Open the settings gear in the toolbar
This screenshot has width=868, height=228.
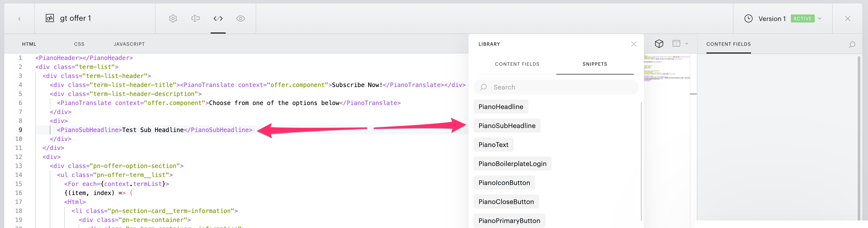(173, 18)
